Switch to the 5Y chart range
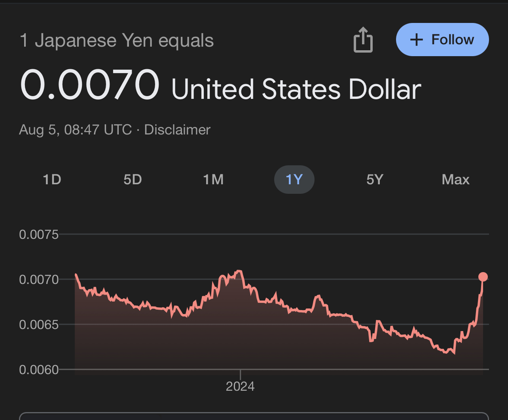 pyautogui.click(x=375, y=180)
